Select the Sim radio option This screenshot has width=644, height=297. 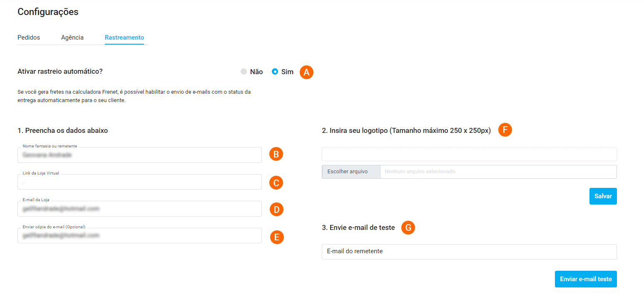click(x=275, y=72)
